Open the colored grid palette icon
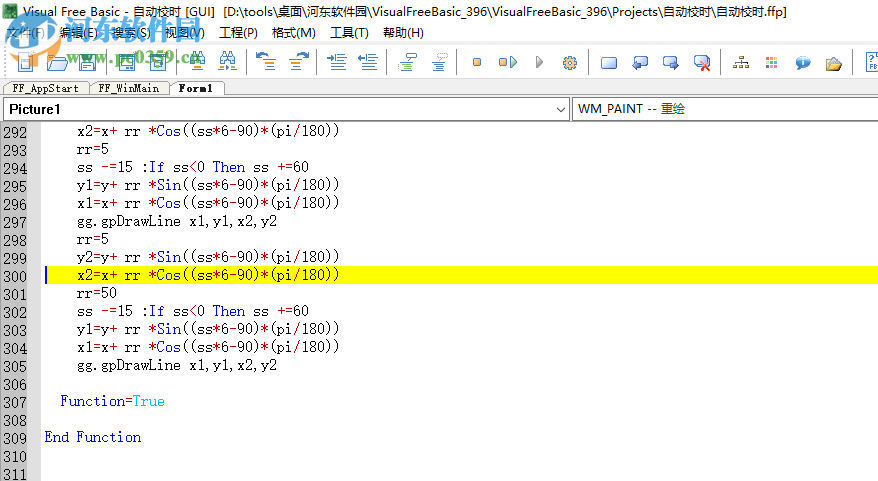The width and height of the screenshot is (878, 481). coord(772,63)
